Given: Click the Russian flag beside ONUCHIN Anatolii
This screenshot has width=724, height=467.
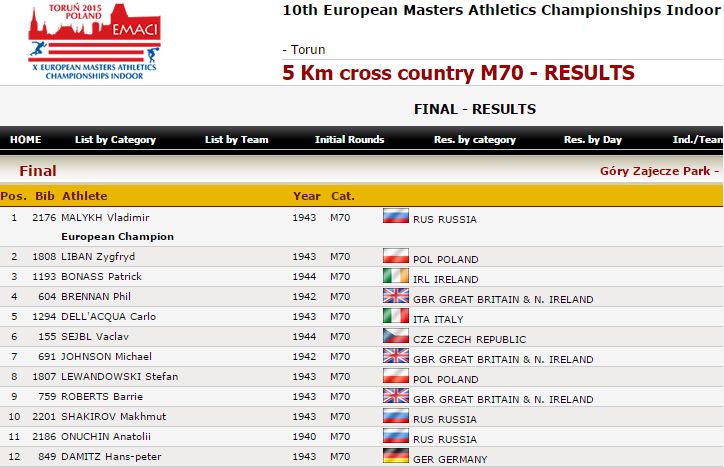Looking at the screenshot, I should point(396,436).
